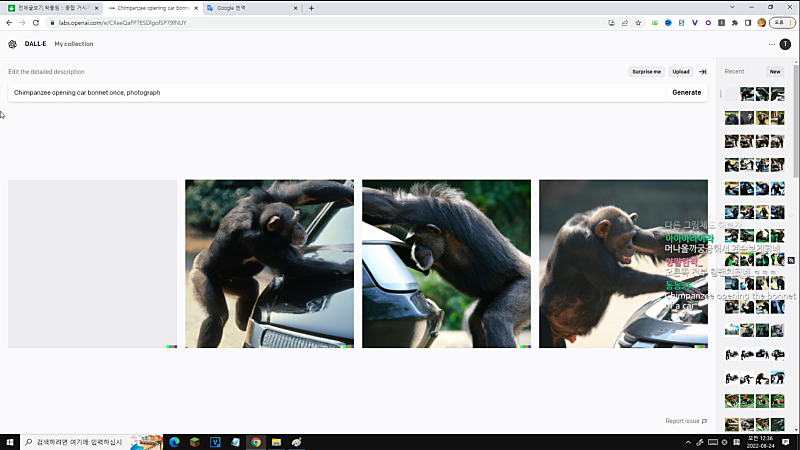Image resolution: width=800 pixels, height=450 pixels.
Task: Open the purple ring extension icon
Action: coord(708,23)
